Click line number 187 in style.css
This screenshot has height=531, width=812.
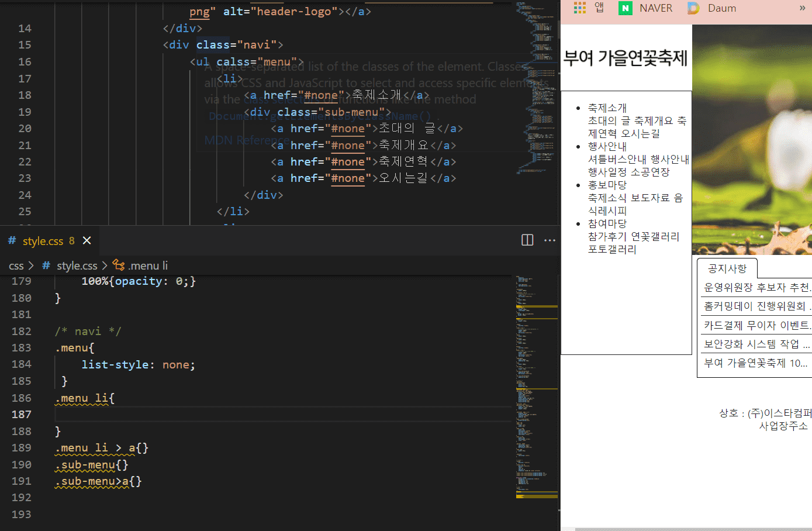click(x=22, y=415)
